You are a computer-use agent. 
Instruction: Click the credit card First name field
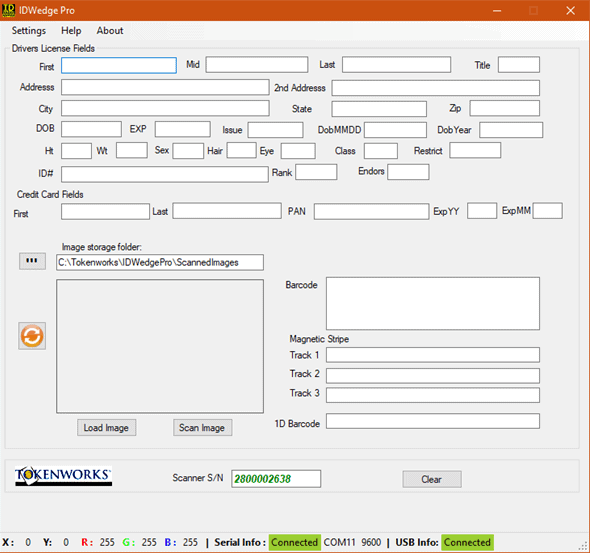coord(105,211)
